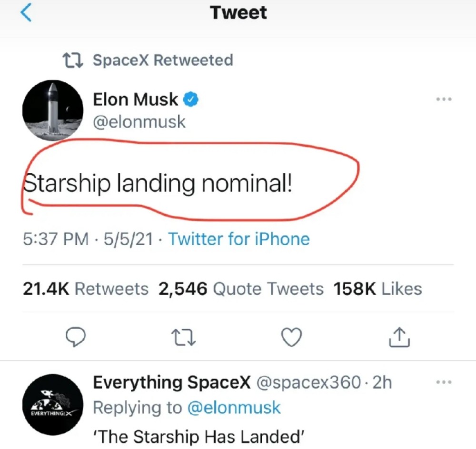Image resolution: width=476 pixels, height=449 pixels.
Task: Tap the retweet icon beside SpaceX Retweeted
Action: coord(73,60)
